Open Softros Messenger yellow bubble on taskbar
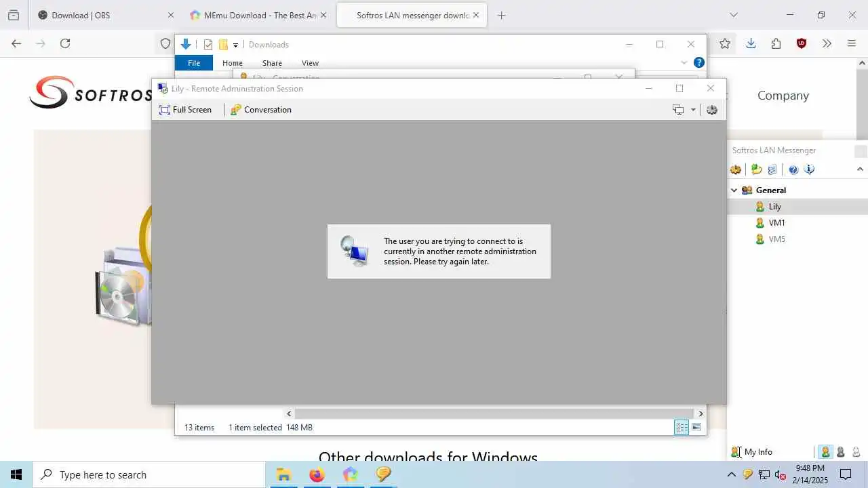 (x=383, y=474)
